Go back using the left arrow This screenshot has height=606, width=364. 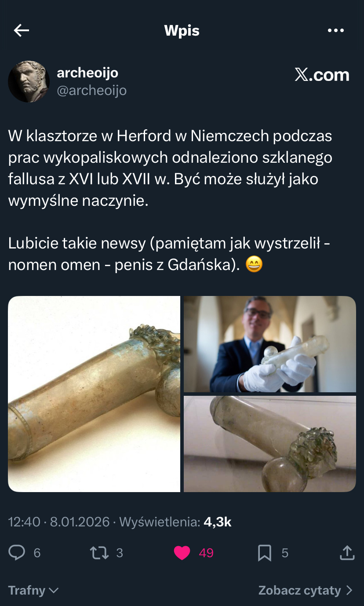[21, 30]
